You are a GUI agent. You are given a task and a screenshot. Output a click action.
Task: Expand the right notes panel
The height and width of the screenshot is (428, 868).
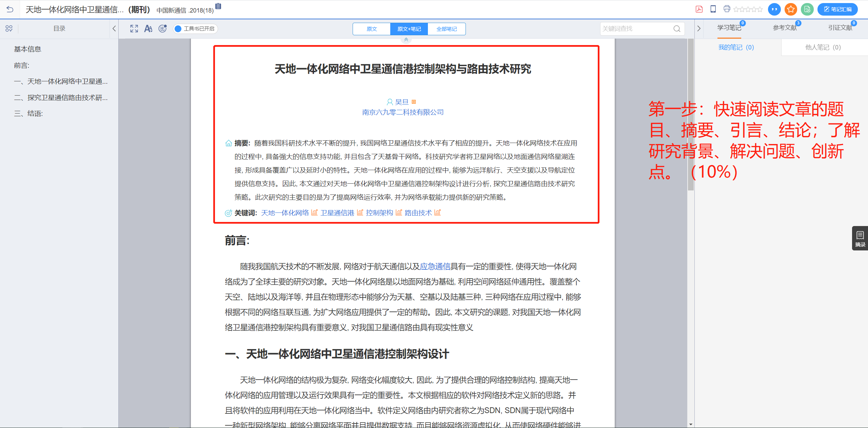[x=699, y=28]
